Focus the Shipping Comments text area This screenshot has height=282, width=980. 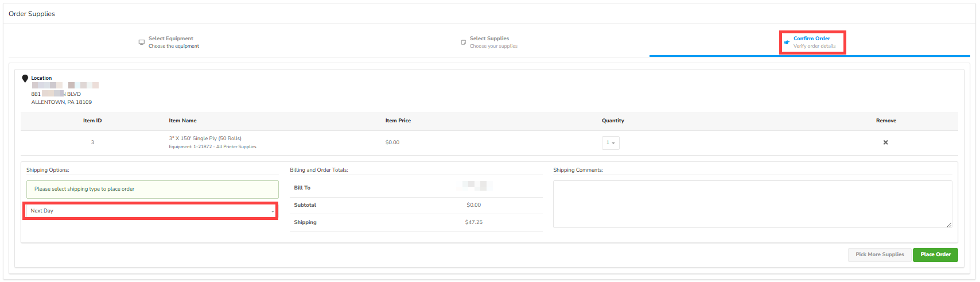click(752, 204)
